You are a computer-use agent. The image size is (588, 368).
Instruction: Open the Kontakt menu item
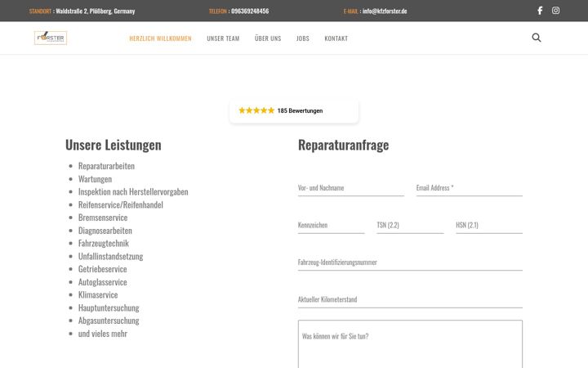(336, 38)
